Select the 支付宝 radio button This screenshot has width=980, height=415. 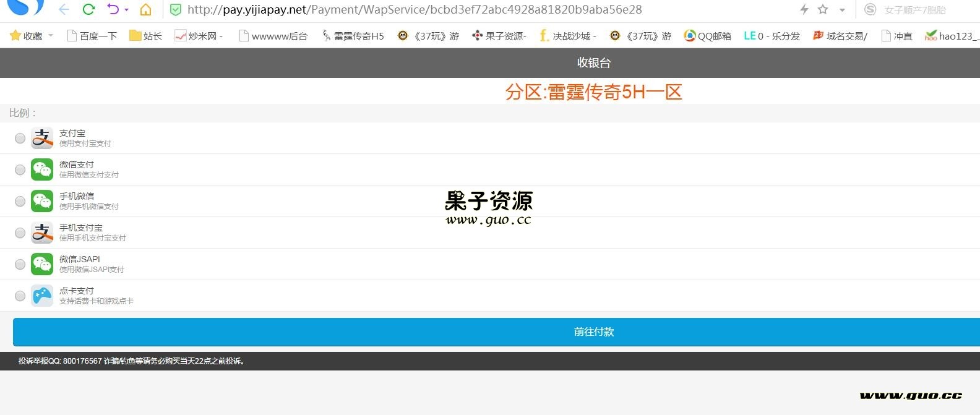pos(20,138)
